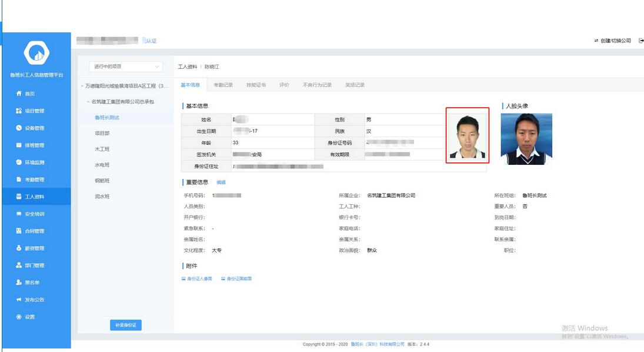Image resolution: width=644 pixels, height=352 pixels.
Task: Click the 薪资管理 payroll management icon
Action: pyautogui.click(x=19, y=248)
